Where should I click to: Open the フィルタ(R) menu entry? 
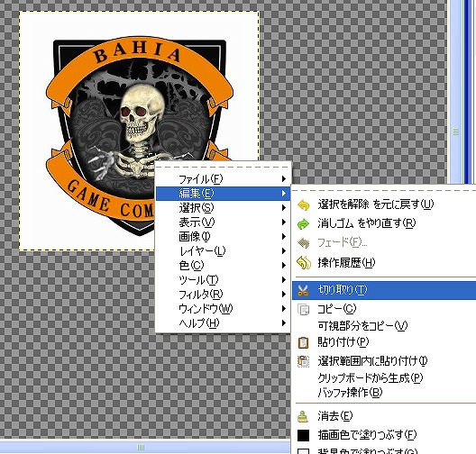pos(223,295)
